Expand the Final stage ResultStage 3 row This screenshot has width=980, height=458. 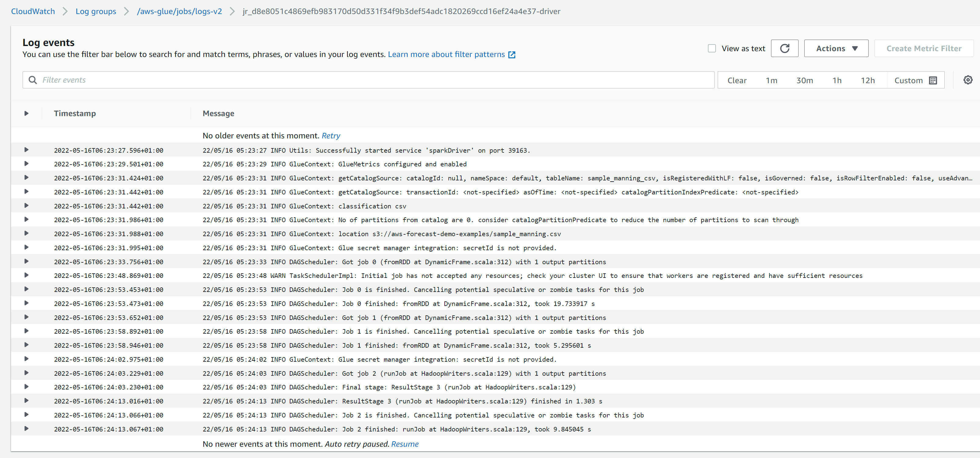click(x=26, y=387)
